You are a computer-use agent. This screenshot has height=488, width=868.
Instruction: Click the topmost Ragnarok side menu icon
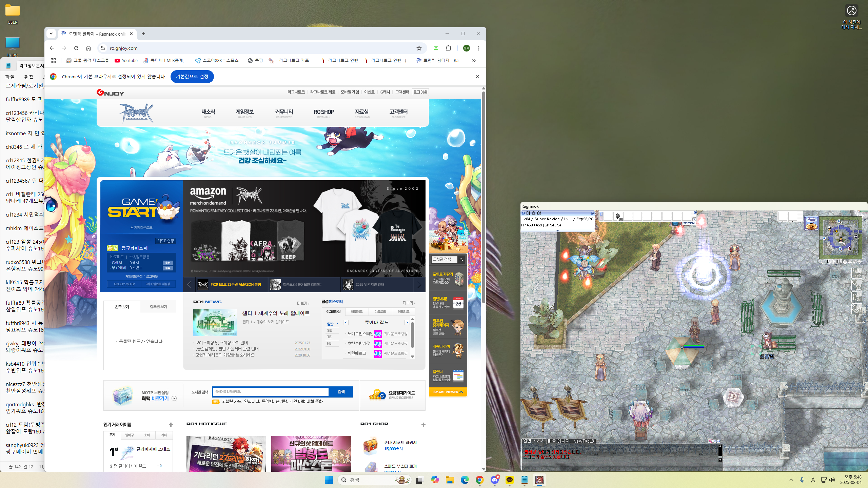pyautogui.click(x=856, y=273)
